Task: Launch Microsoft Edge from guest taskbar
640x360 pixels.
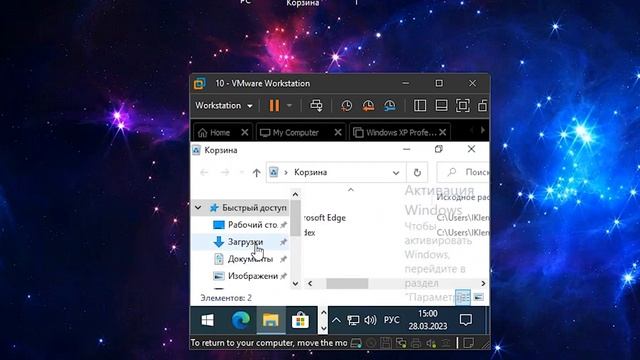Action: 241,320
